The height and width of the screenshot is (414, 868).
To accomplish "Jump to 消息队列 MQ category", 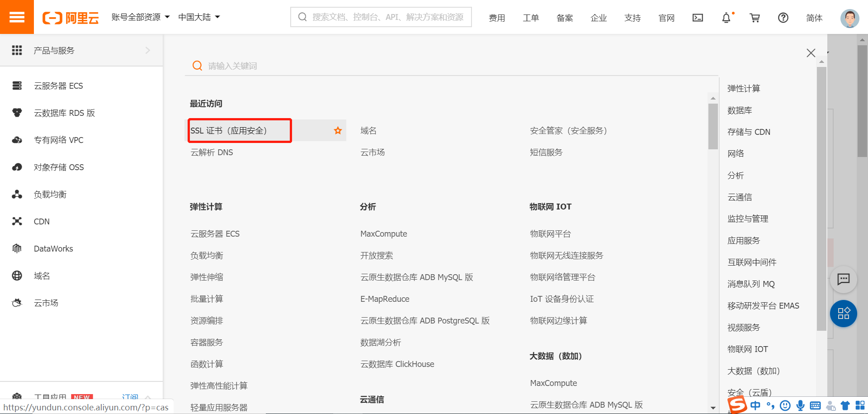I will pos(751,284).
